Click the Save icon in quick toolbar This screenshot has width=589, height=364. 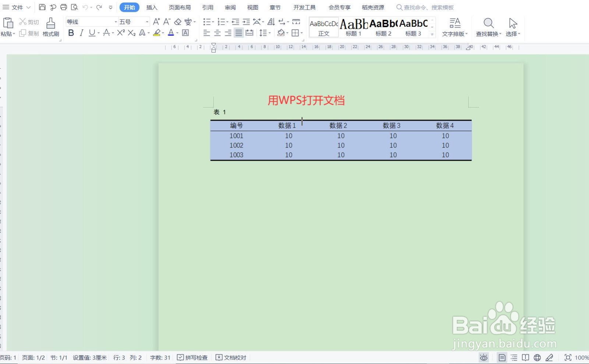[x=42, y=7]
